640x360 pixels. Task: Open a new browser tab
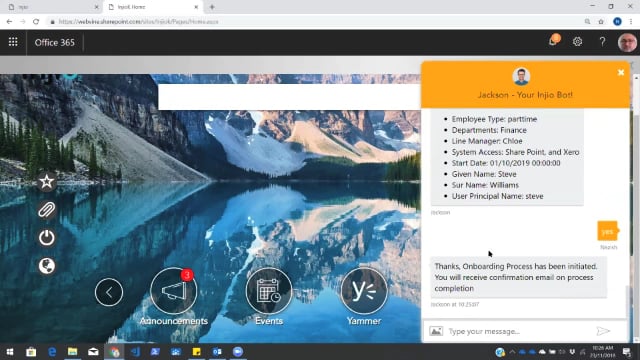click(x=212, y=7)
